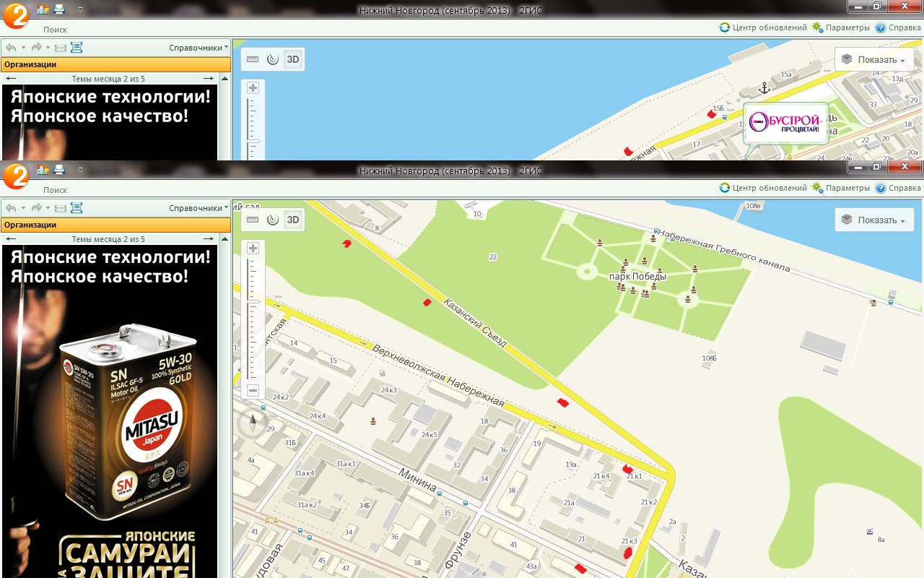Open the 2GIS main menu in upper window
This screenshot has height=578, width=924.
(15, 16)
